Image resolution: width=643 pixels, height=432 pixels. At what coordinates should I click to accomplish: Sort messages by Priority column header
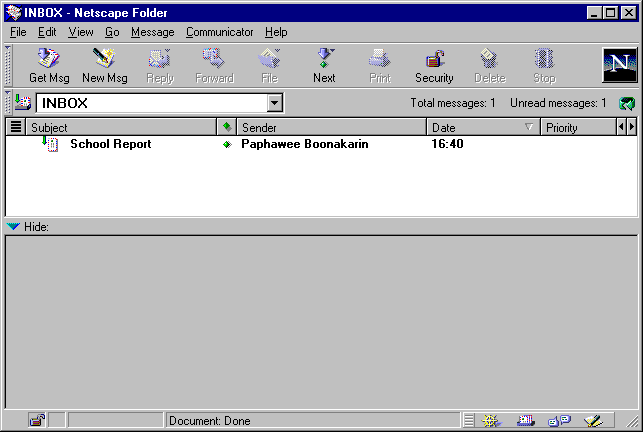[579, 127]
